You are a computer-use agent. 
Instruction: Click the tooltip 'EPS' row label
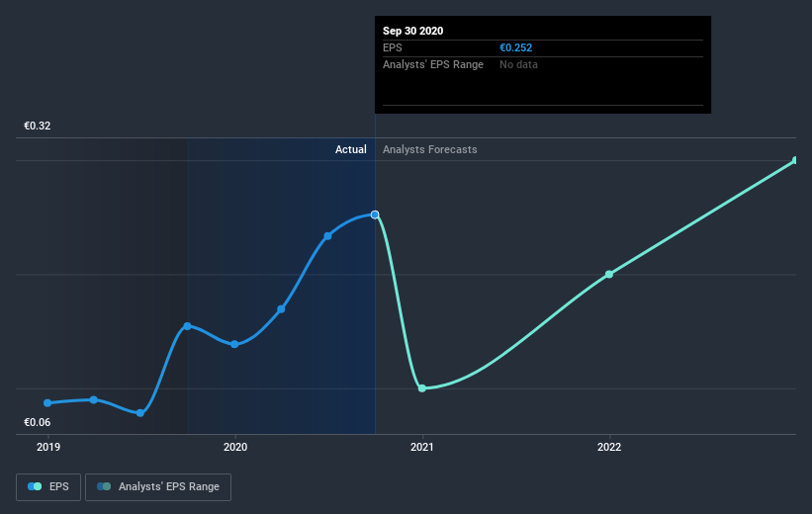tap(392, 47)
